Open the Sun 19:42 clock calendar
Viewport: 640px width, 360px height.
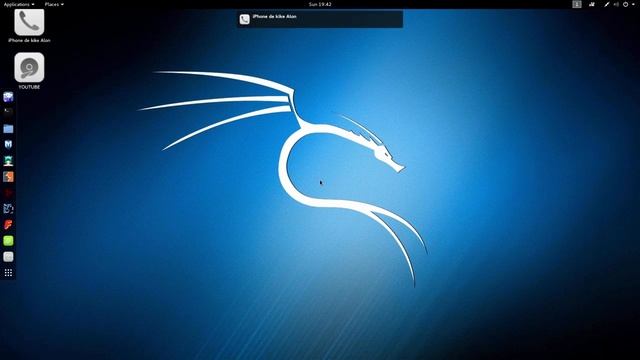(320, 4)
